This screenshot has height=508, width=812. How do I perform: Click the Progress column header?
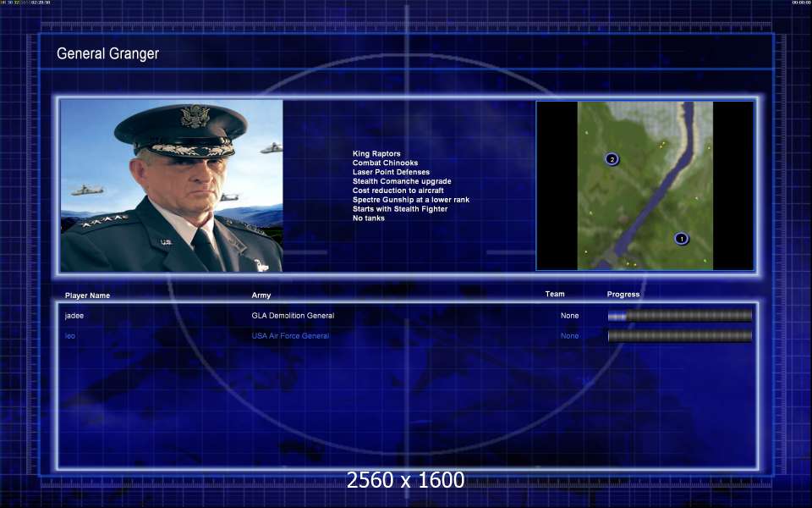[x=623, y=295]
